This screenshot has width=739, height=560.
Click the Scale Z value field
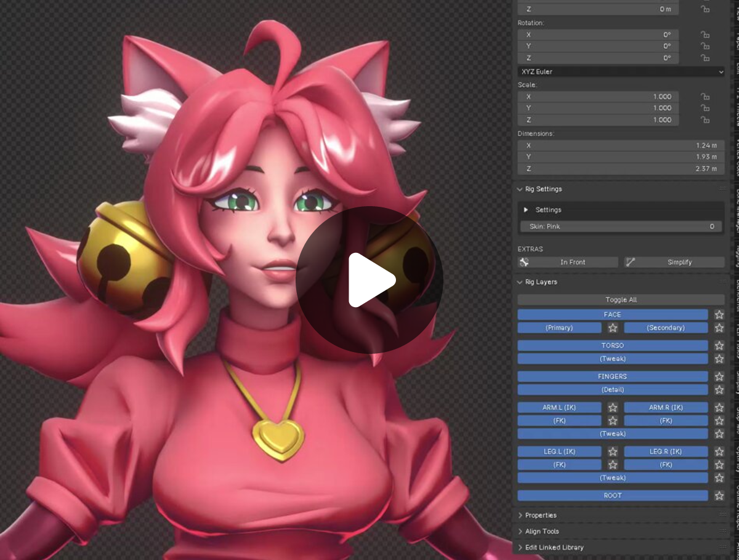[x=598, y=120]
